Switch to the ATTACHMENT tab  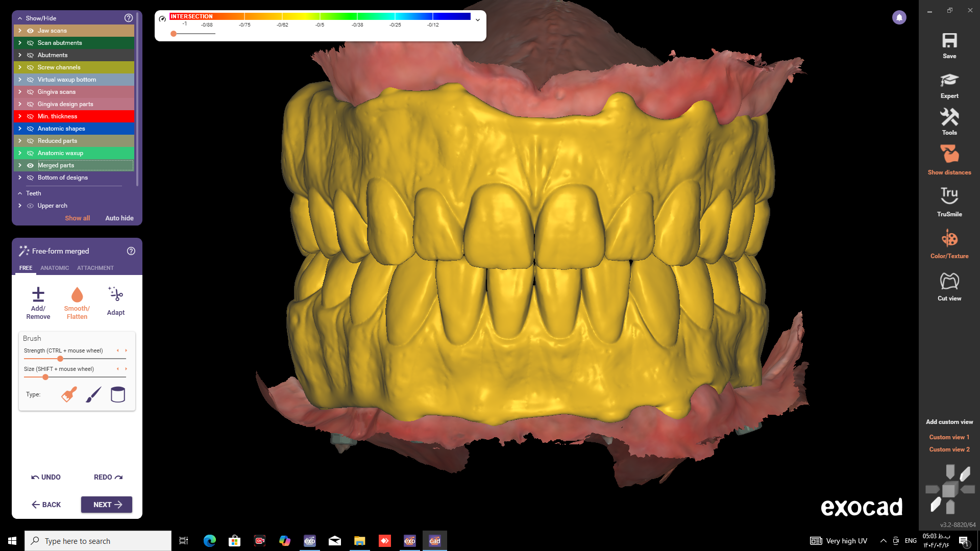coord(95,268)
